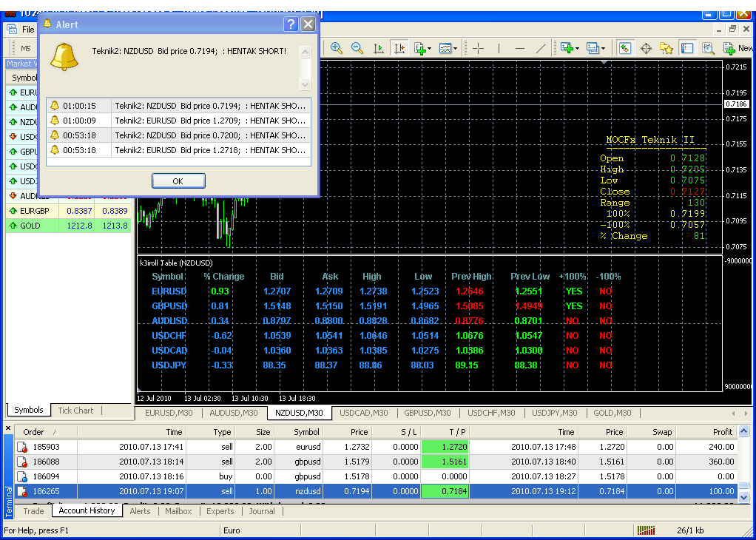Select the 01:00:15 NZDUSD alert row
The image size is (756, 540).
coord(178,106)
